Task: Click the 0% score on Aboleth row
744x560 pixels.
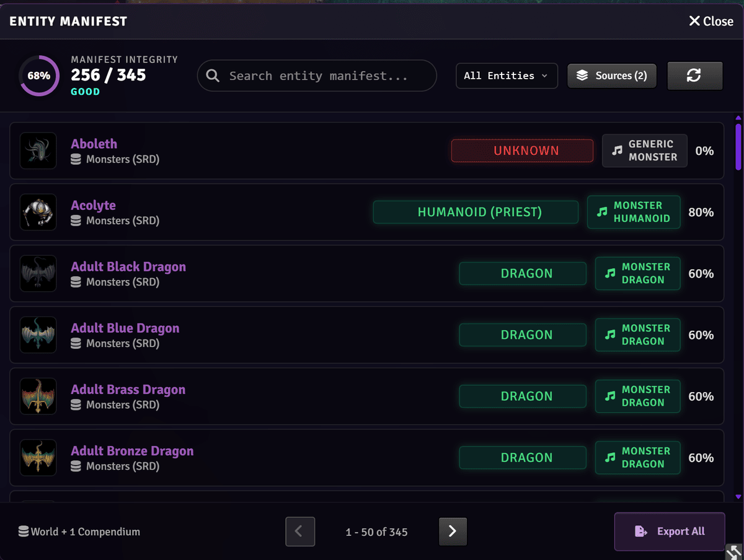Action: (x=704, y=151)
